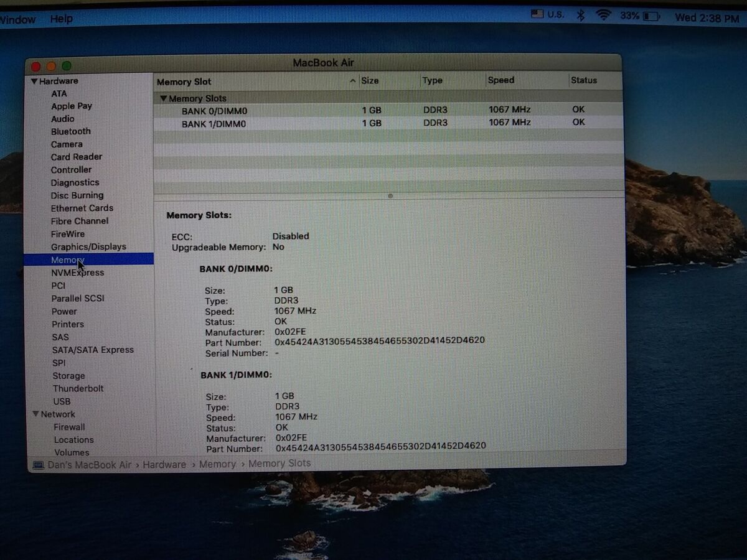Collapse the Hardware section triangle
The height and width of the screenshot is (560, 747).
[34, 81]
